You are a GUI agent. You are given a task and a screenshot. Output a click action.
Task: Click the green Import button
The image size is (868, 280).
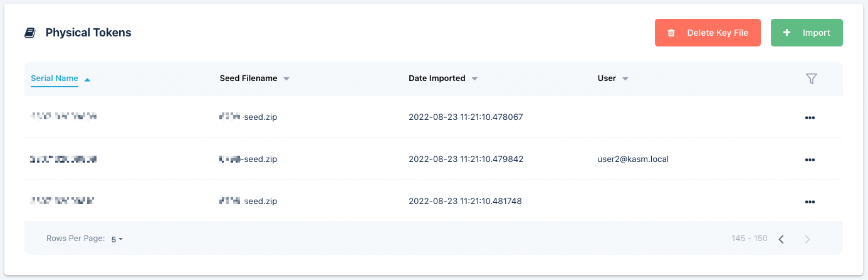[807, 33]
